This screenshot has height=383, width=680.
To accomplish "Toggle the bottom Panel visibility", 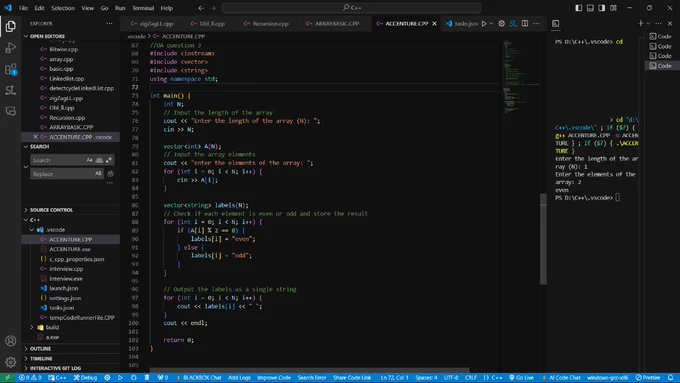I will (590, 8).
